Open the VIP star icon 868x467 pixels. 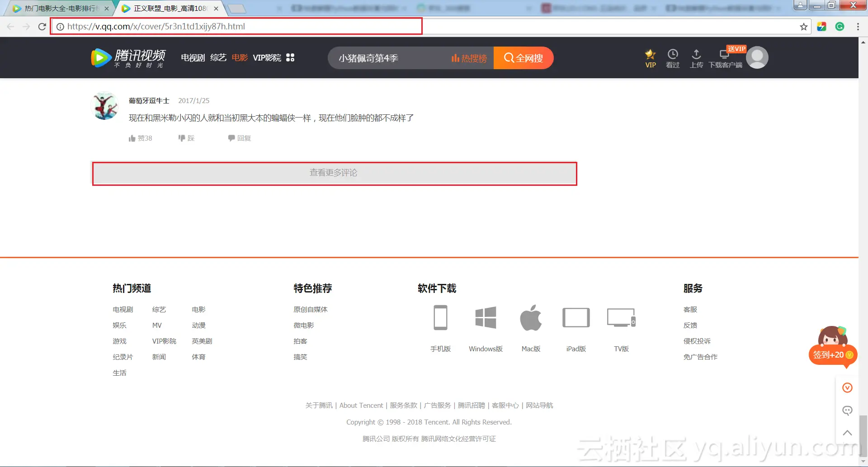click(x=651, y=58)
